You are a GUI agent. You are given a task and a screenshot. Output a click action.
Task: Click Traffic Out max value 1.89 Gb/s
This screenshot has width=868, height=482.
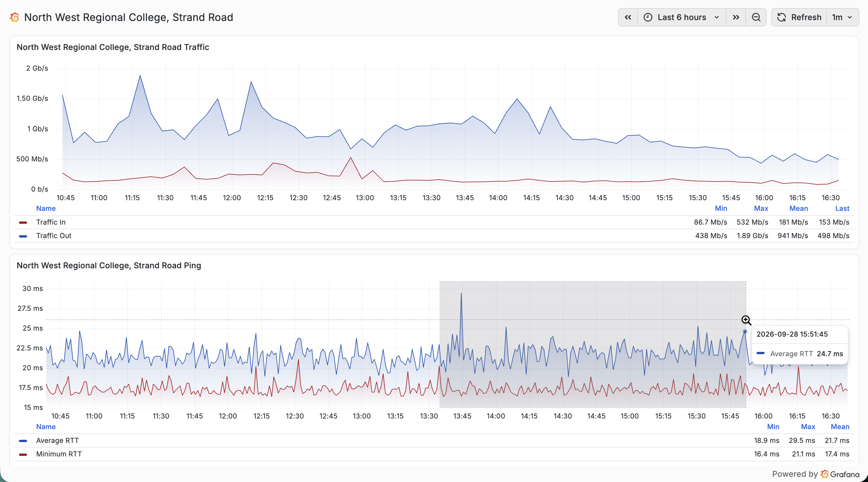tap(753, 236)
